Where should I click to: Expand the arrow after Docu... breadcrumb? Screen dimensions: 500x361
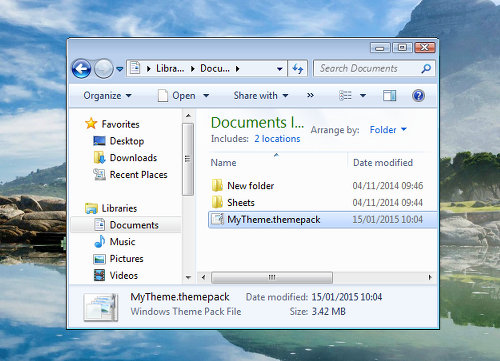tap(238, 69)
